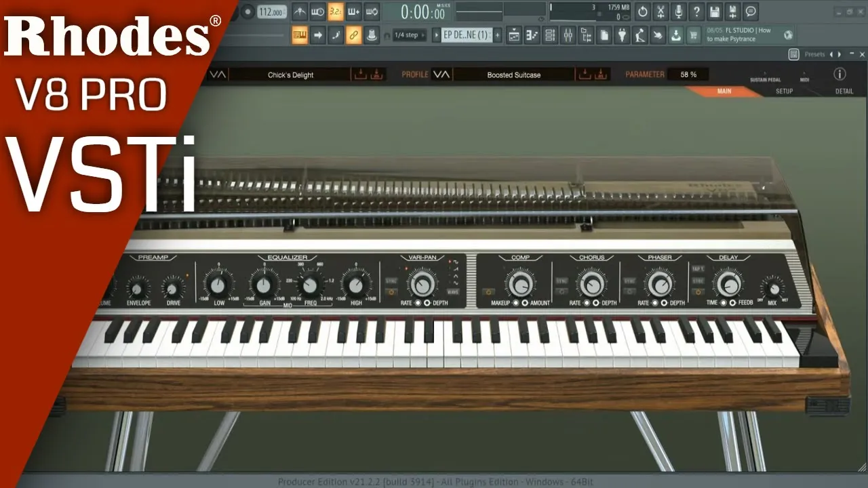
Task: Click the shopping cart content library icon
Action: coord(693,35)
